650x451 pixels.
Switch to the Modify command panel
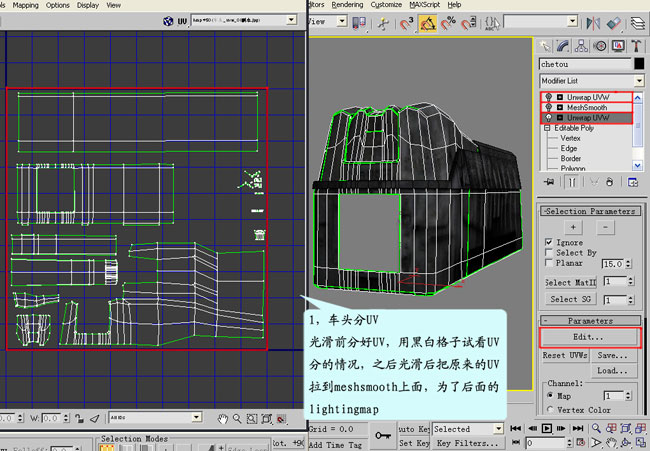tap(563, 46)
